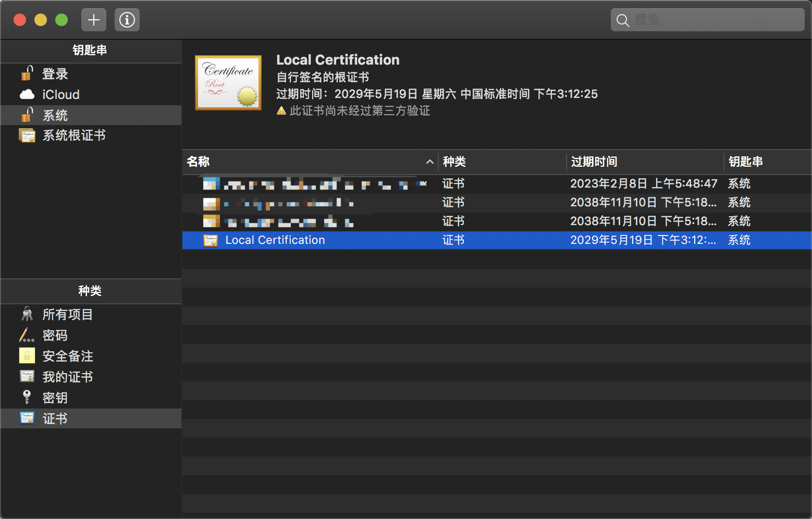Open the info button in the toolbar

127,20
